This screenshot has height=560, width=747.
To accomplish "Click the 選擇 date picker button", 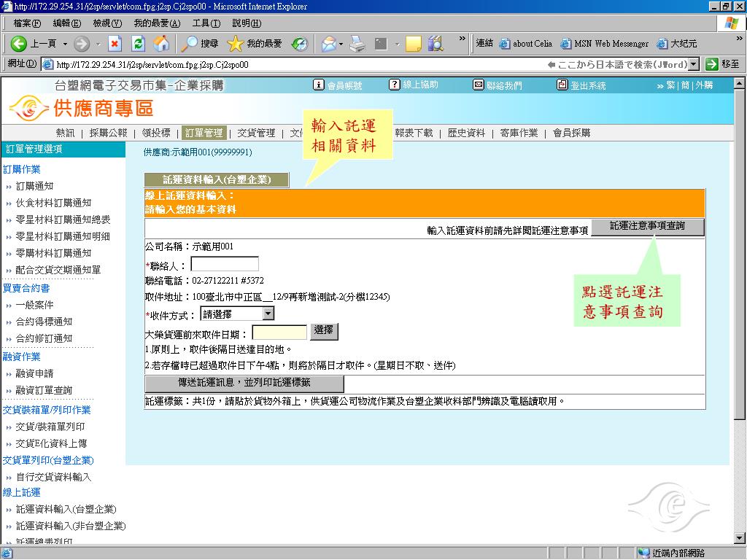I will [324, 330].
